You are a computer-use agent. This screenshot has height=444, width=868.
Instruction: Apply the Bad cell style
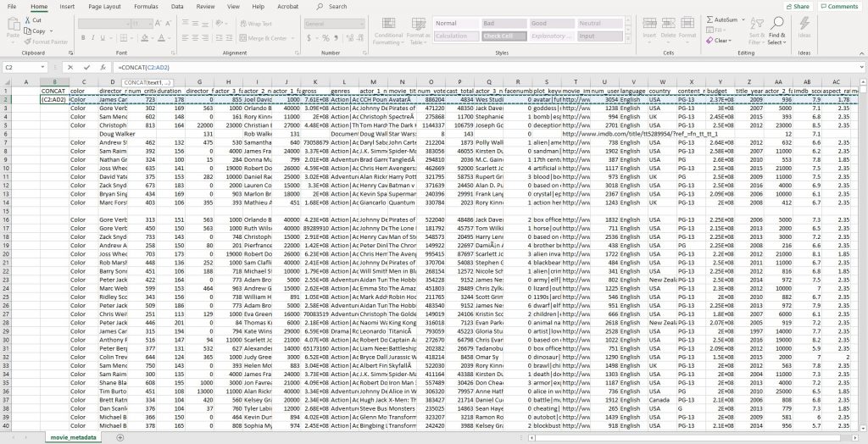pyautogui.click(x=504, y=23)
